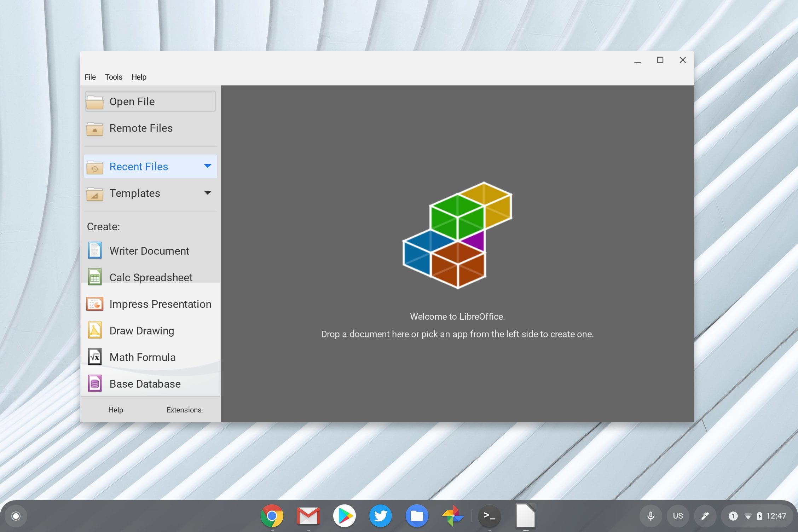The width and height of the screenshot is (798, 532).
Task: Select the Calc Spreadsheet creation icon
Action: click(x=95, y=277)
